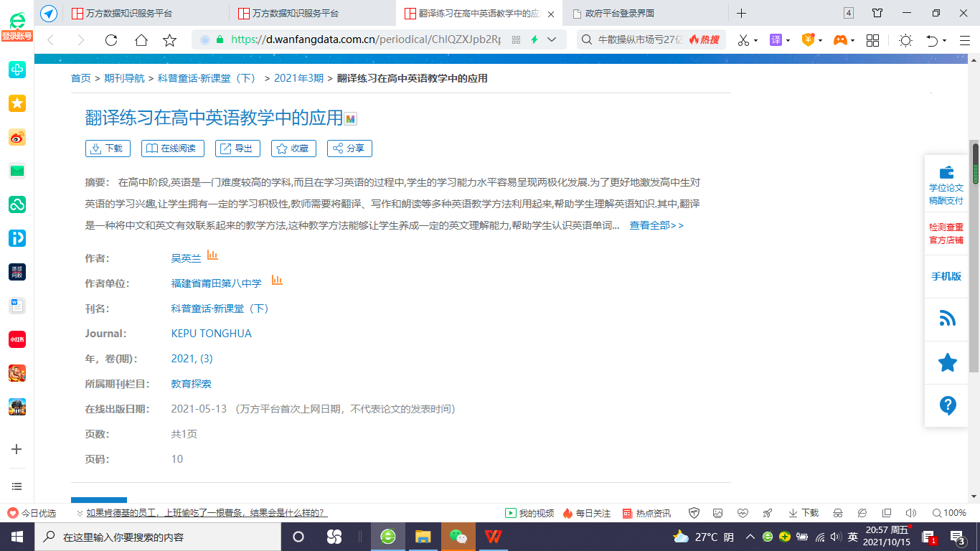Screen dimensions: 980x551
Task: Open the 小红书 sidebar icon
Action: (x=17, y=339)
